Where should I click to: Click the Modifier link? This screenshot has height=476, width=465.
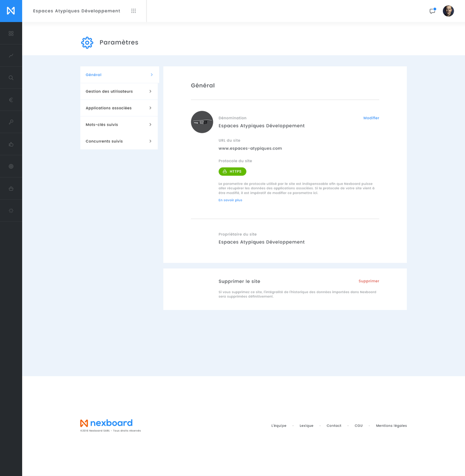tap(371, 118)
